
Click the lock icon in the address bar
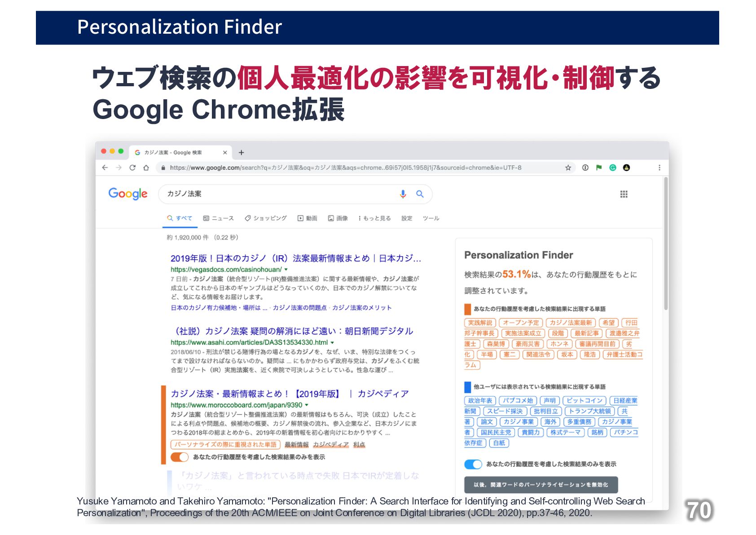point(163,168)
